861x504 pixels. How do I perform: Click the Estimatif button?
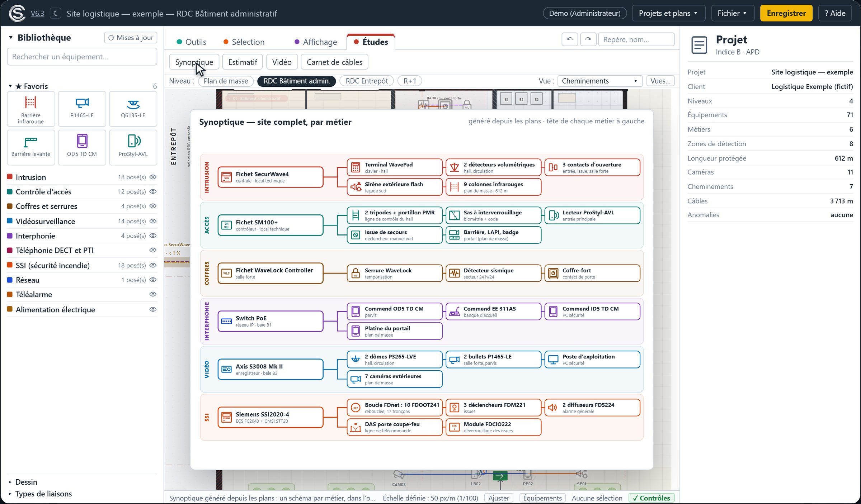(x=243, y=62)
